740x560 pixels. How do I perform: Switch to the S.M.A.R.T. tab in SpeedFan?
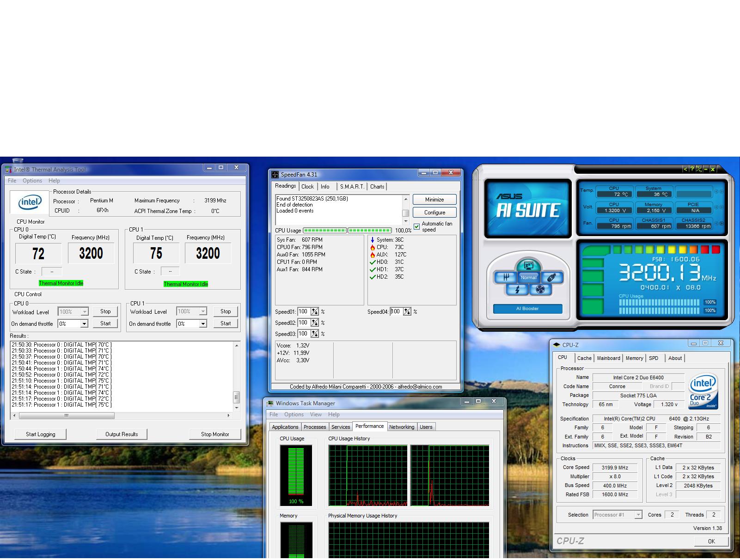tap(352, 187)
